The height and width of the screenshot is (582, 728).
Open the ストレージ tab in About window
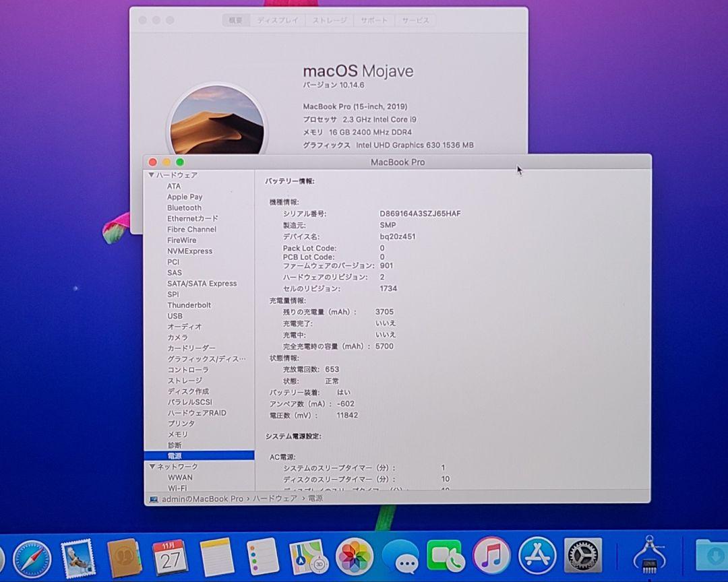click(330, 20)
